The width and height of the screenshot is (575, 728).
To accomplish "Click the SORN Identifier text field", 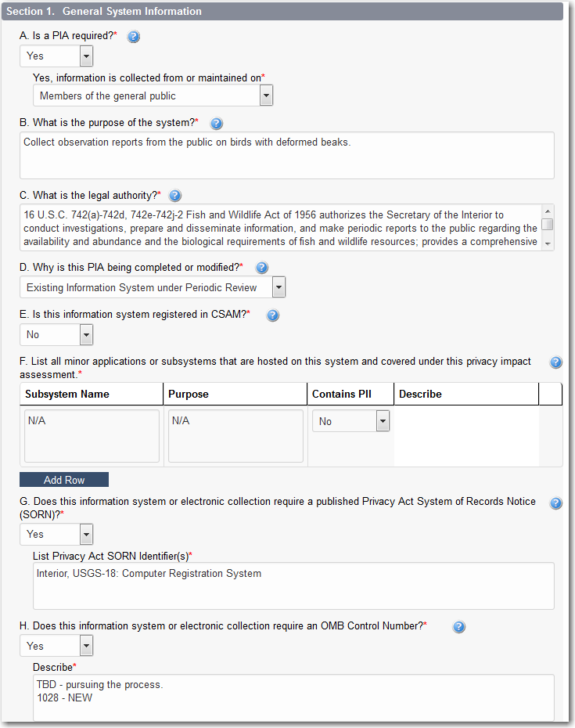I will pyautogui.click(x=293, y=586).
